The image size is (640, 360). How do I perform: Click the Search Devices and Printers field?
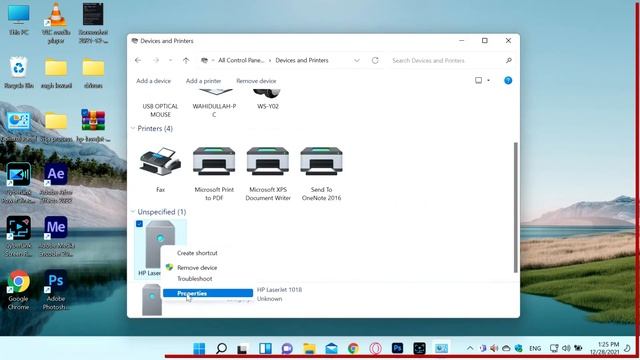(447, 60)
